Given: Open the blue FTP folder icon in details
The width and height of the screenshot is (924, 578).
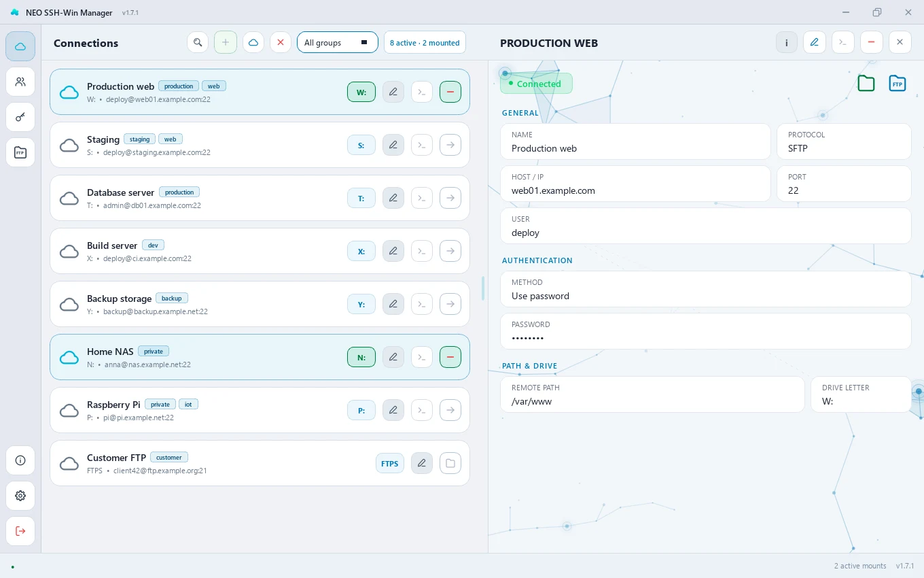Looking at the screenshot, I should pos(898,84).
